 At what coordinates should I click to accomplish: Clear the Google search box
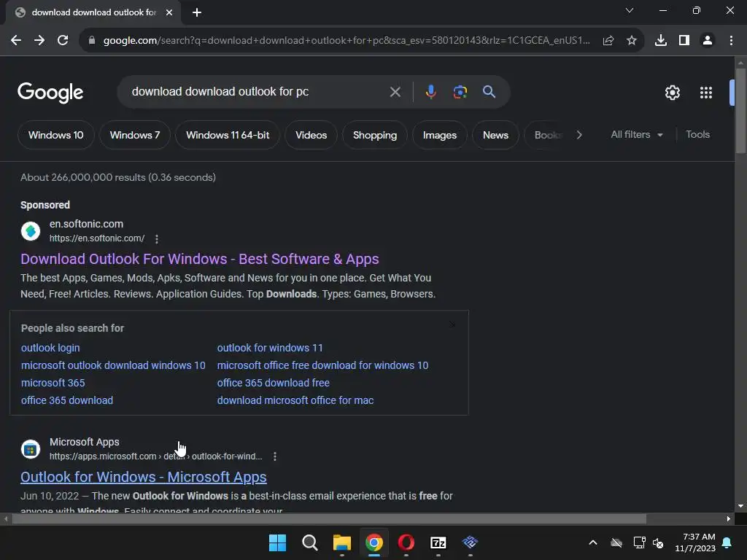[395, 92]
